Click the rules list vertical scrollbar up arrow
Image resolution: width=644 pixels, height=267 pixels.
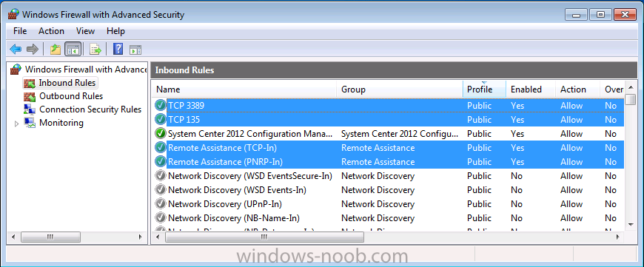(631, 87)
